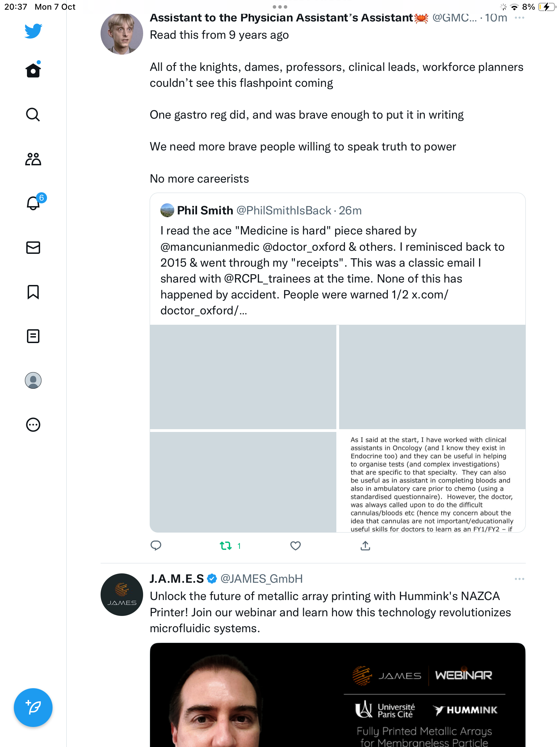
Task: Open Bookmarks icon in sidebar
Action: (33, 292)
